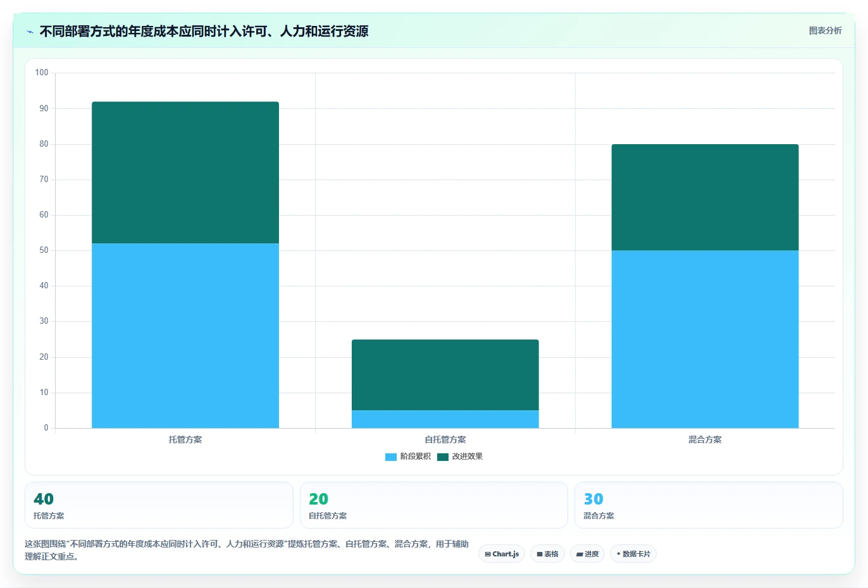Viewport: 868px width, 588px height.
Task: Click the 托管方案 x-axis label
Action: click(185, 439)
